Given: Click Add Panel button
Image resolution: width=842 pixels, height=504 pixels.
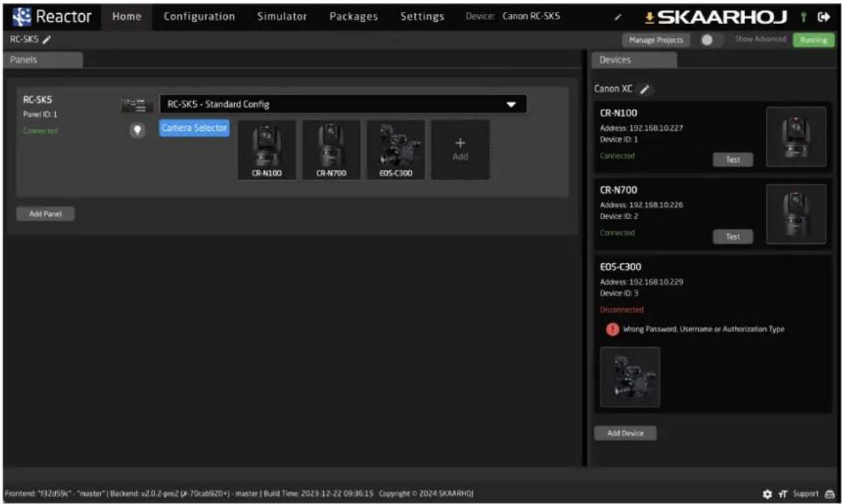Looking at the screenshot, I should click(45, 214).
